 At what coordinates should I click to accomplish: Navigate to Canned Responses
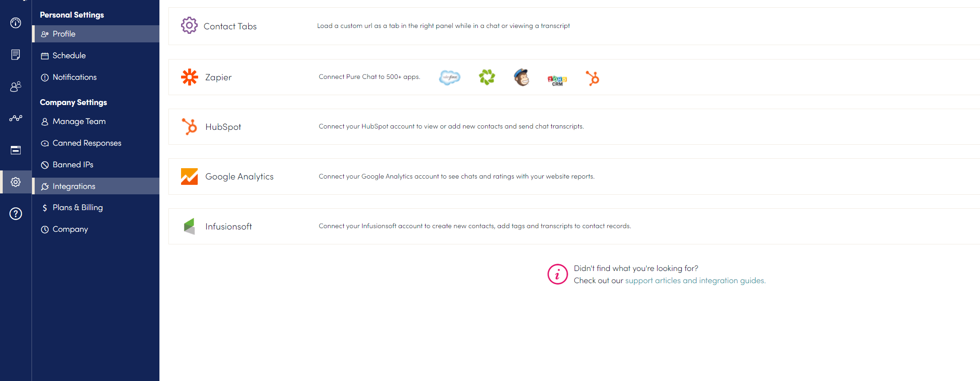click(86, 143)
